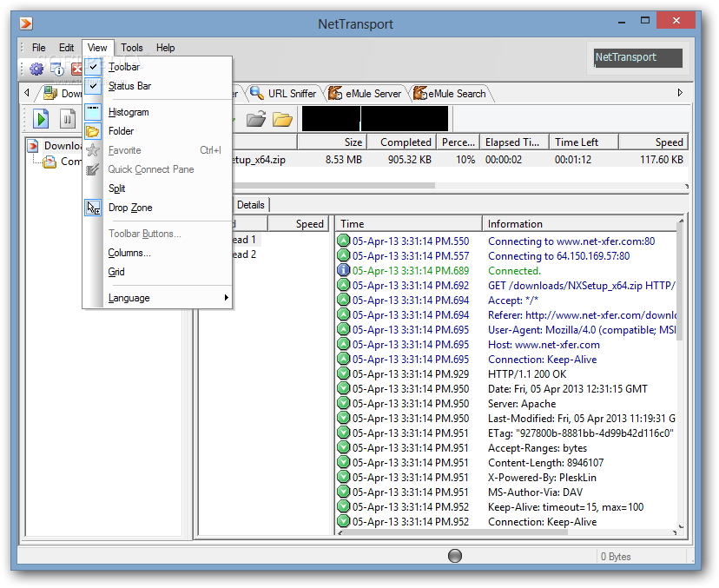This screenshot has height=588, width=719.
Task: Sort by the Elapsed Time column header
Action: tap(514, 142)
